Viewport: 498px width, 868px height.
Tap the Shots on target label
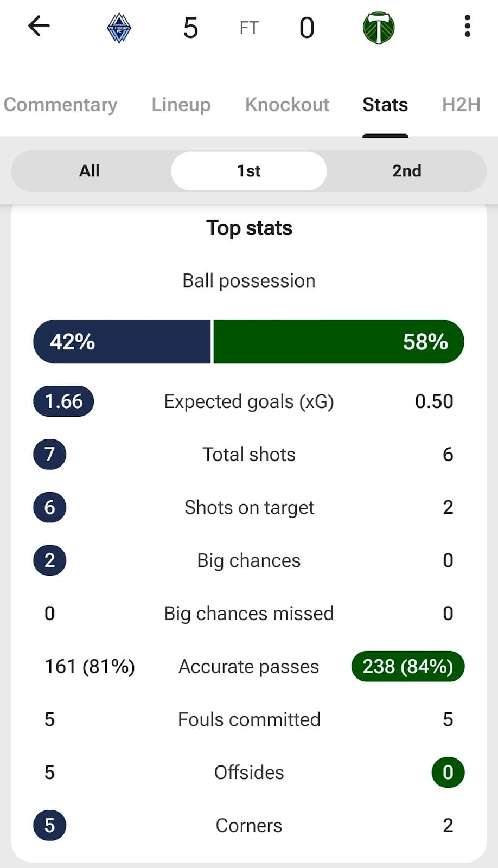(249, 507)
